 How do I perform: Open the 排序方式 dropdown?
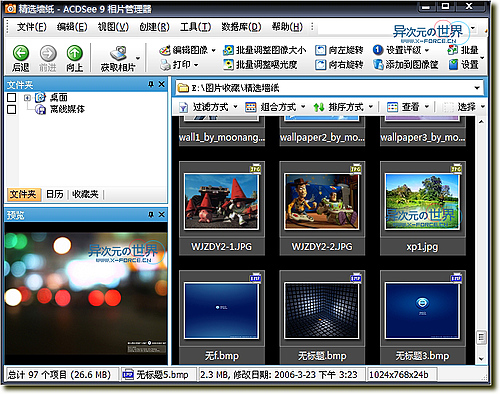[344, 107]
